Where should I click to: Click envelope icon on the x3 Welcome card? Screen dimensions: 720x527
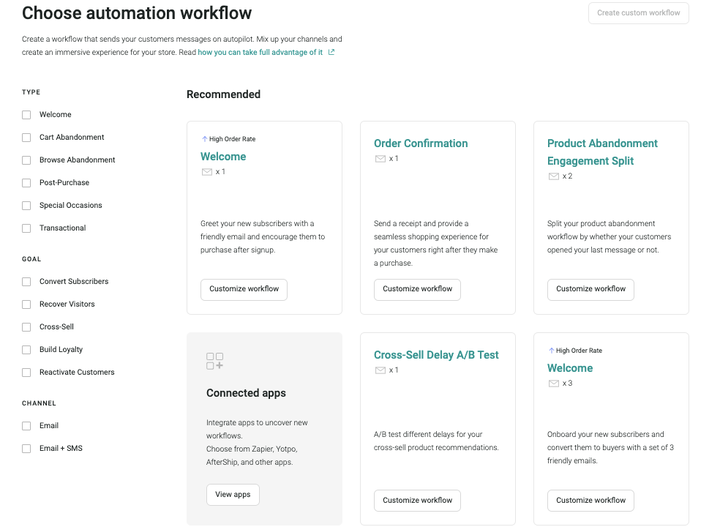click(x=553, y=383)
